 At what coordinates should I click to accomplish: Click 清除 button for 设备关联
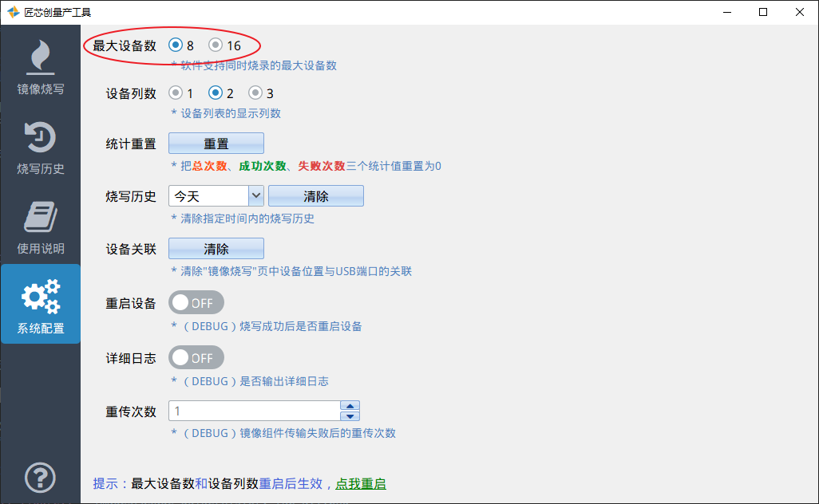(x=216, y=249)
